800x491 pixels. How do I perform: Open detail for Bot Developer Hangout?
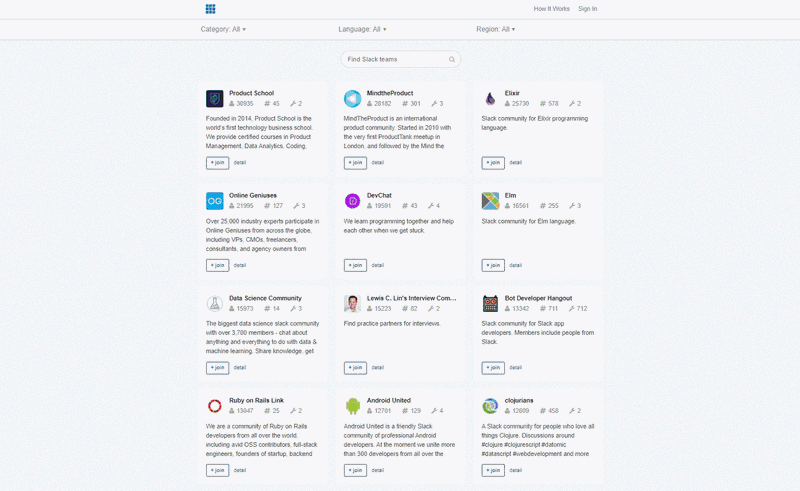(x=515, y=367)
